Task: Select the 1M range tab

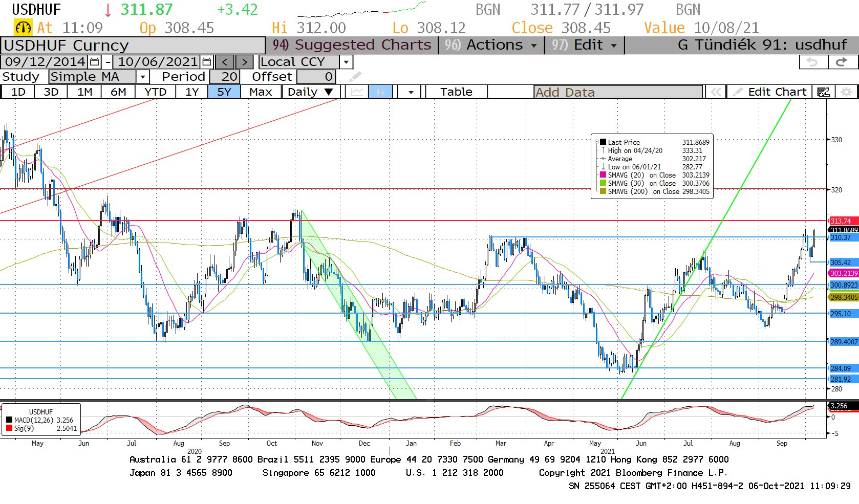Action: (84, 92)
